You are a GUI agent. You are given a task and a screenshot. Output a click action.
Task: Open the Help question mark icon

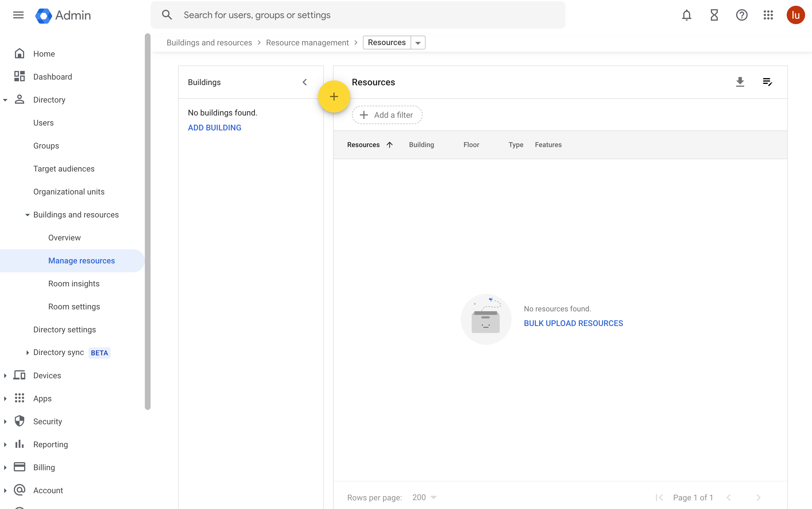741,15
